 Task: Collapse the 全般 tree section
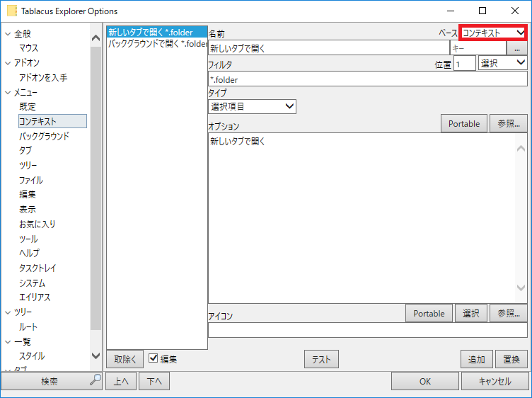[x=8, y=33]
